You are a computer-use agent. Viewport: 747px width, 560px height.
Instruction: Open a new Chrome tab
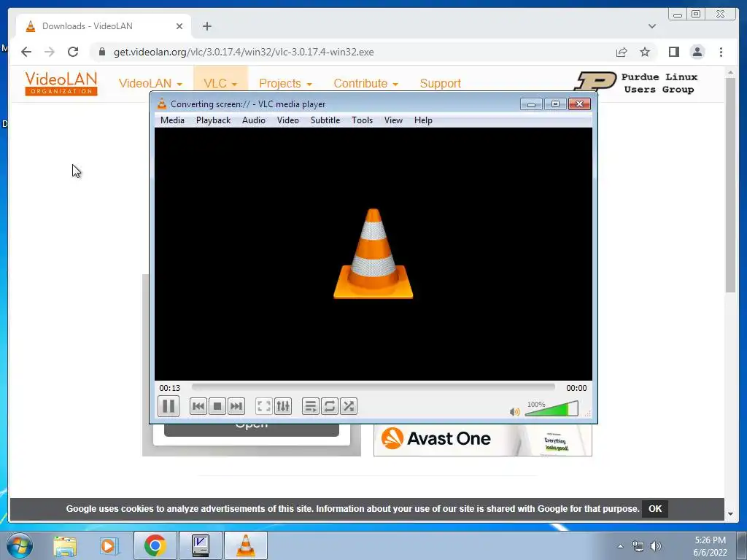[206, 26]
